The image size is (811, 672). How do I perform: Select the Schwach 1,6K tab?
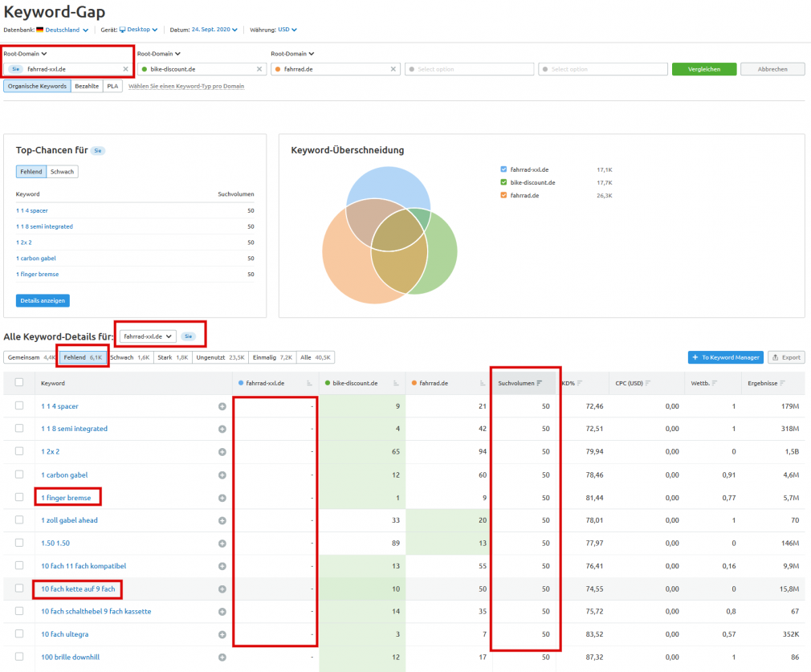130,357
